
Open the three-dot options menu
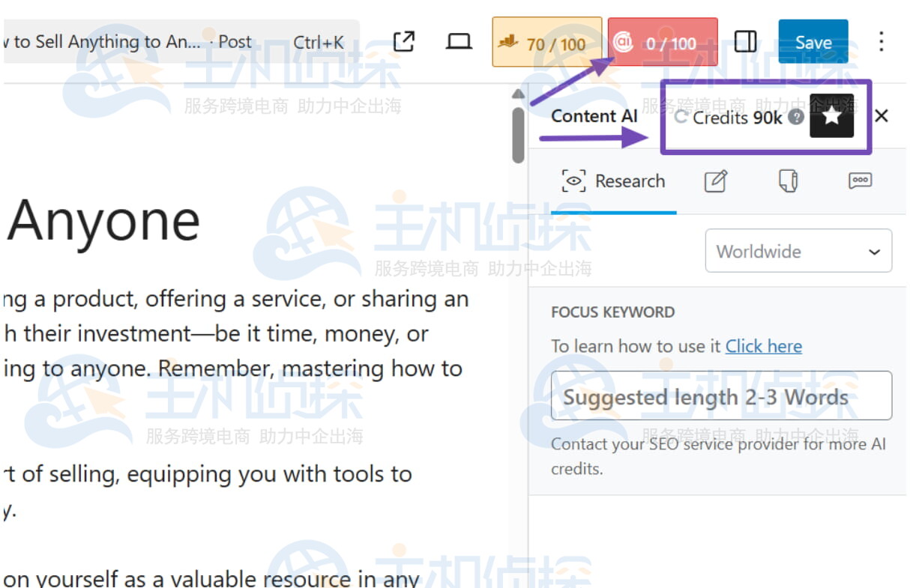click(x=882, y=41)
